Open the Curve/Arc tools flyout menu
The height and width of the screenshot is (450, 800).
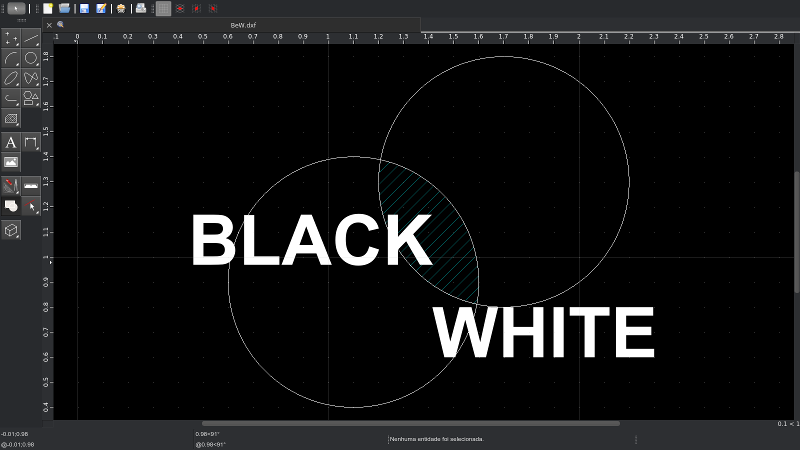pos(11,58)
